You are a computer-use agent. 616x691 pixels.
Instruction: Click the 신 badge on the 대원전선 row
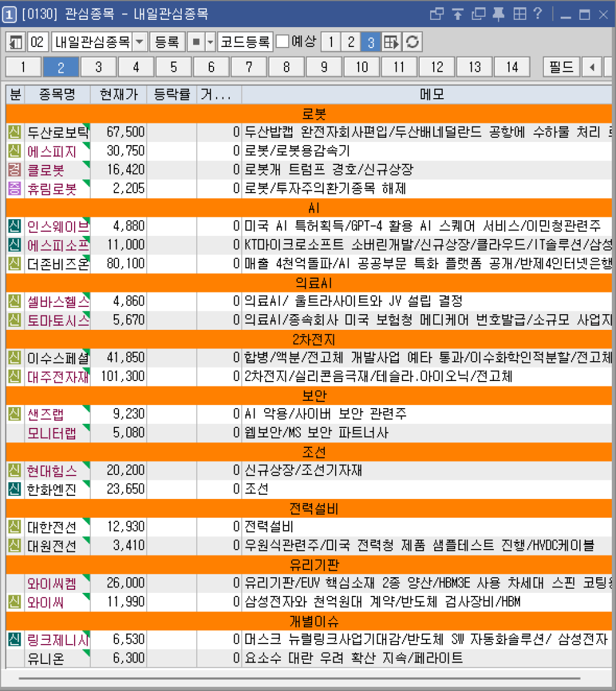coord(14,545)
